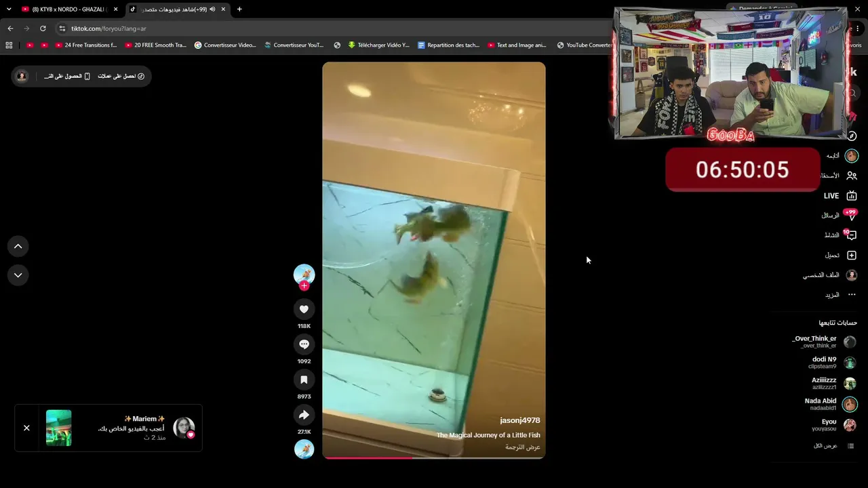Open the Repartition des tach... bookmark

click(448, 45)
